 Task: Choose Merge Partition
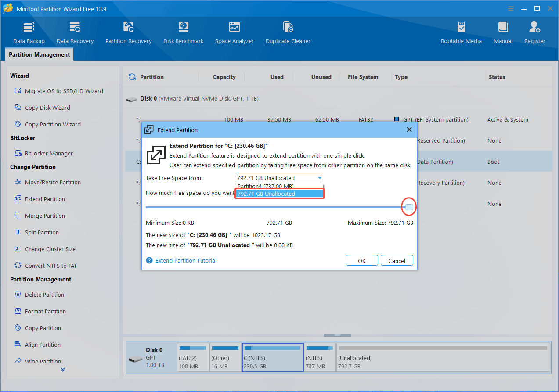tap(40, 216)
